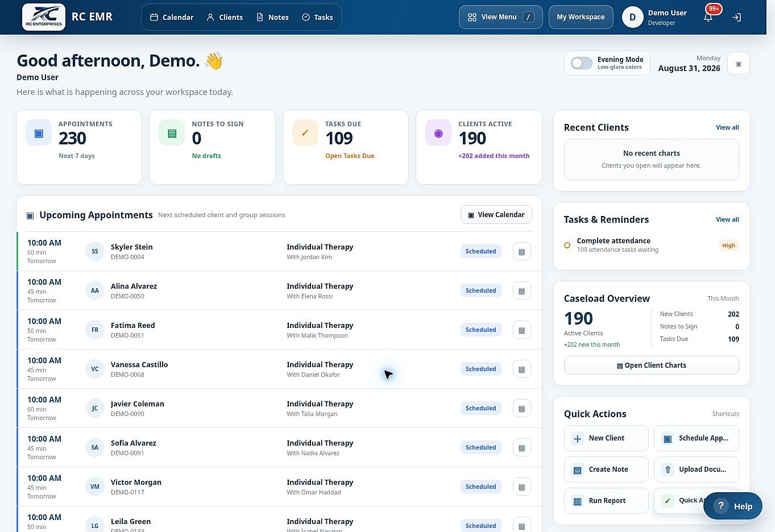Open the Calendar nav item
The width and height of the screenshot is (775, 532).
click(x=172, y=17)
